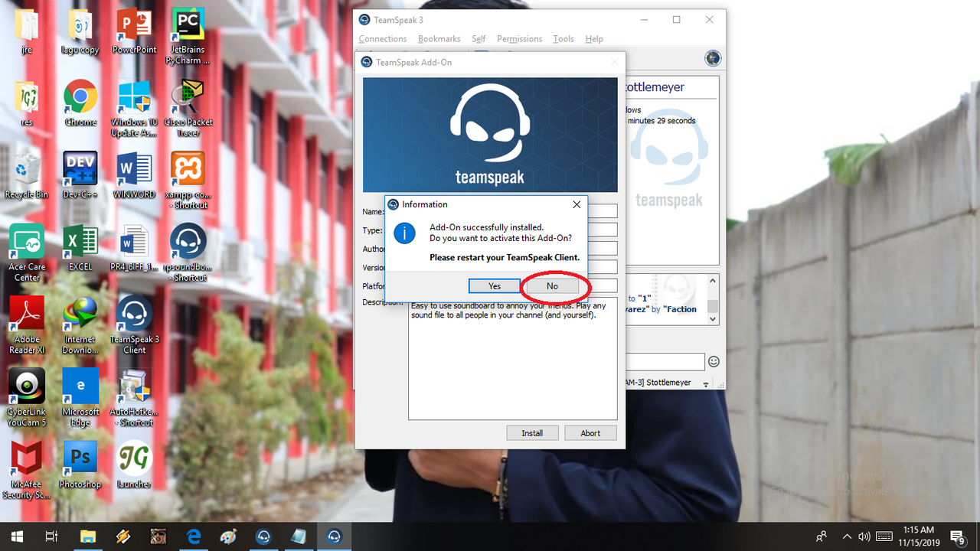The width and height of the screenshot is (980, 551).
Task: Open the Connections menu in TeamSpeak 3
Action: pos(383,39)
